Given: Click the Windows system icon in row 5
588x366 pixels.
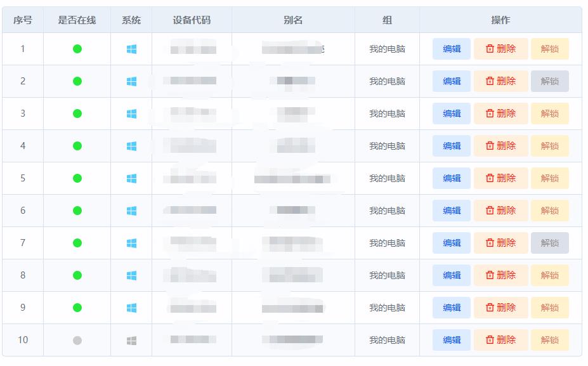Looking at the screenshot, I should (132, 178).
